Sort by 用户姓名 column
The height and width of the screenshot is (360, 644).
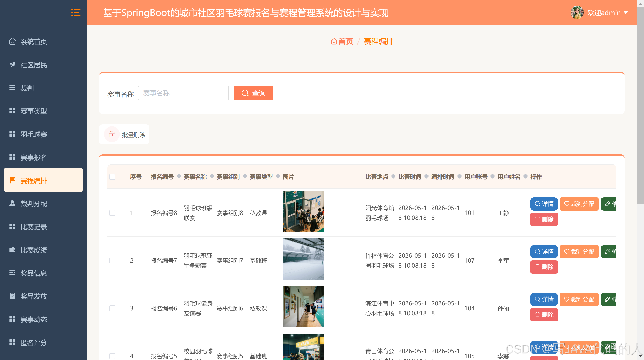[525, 176]
